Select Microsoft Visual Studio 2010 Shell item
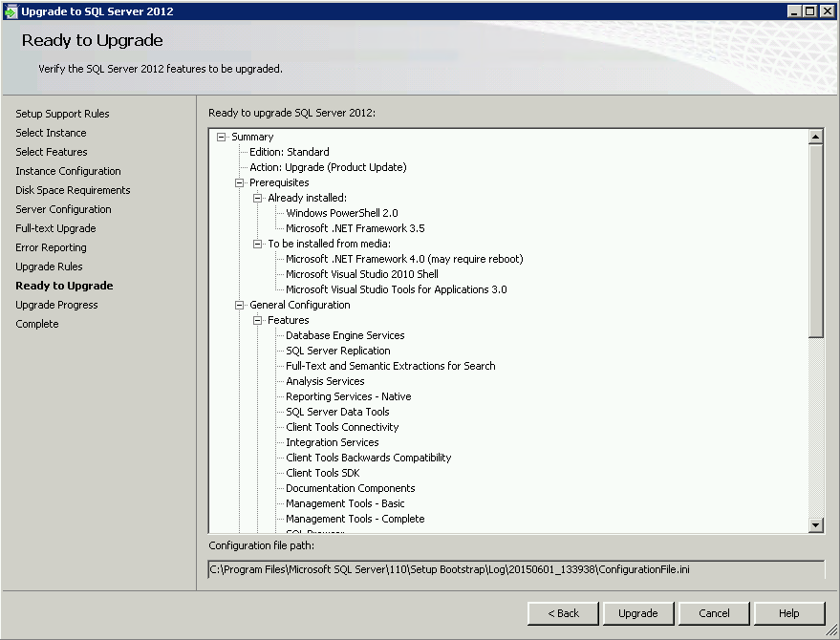The image size is (840, 640). coord(361,274)
